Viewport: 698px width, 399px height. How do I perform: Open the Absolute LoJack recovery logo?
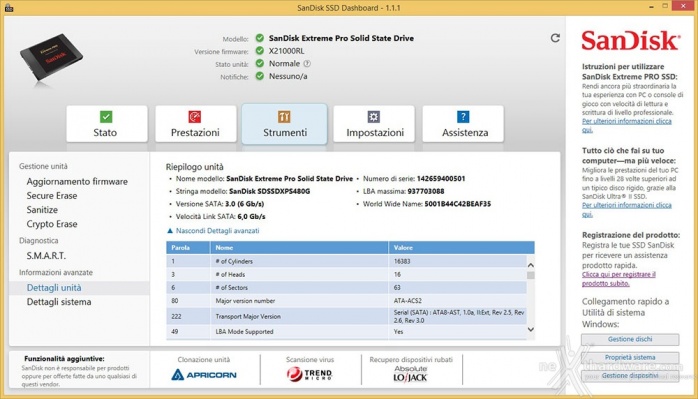point(410,374)
